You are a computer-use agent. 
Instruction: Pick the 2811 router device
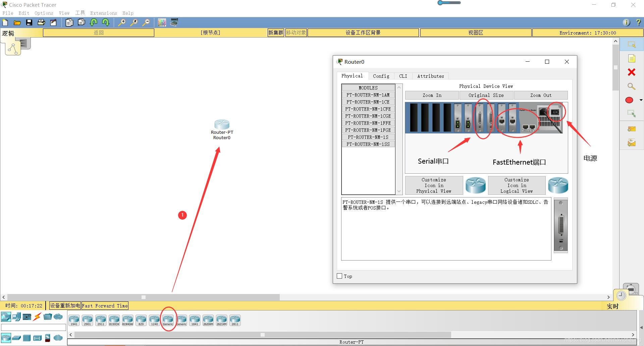click(235, 320)
